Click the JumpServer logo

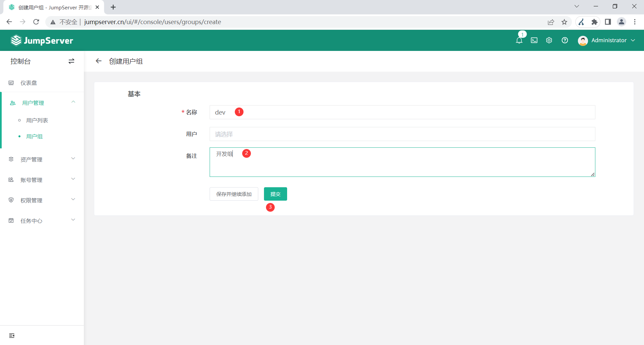click(x=42, y=41)
